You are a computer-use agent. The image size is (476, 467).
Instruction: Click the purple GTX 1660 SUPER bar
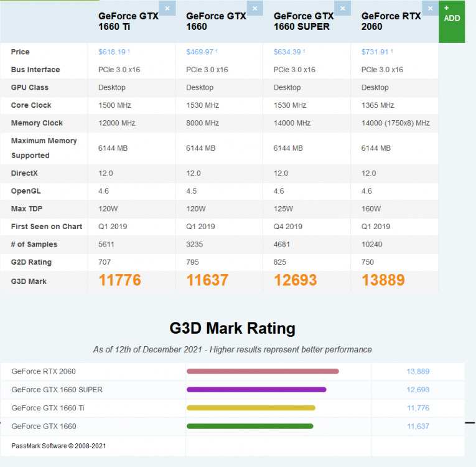pos(256,390)
